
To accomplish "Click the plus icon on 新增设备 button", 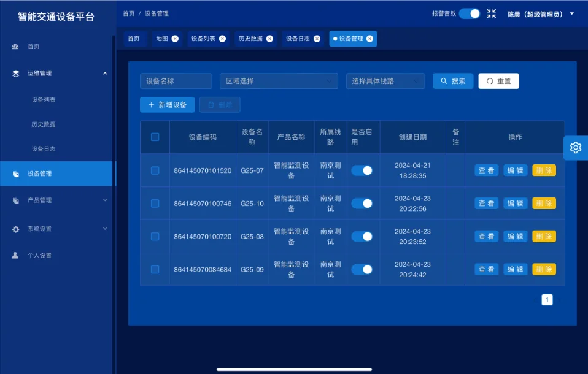I will [x=151, y=105].
